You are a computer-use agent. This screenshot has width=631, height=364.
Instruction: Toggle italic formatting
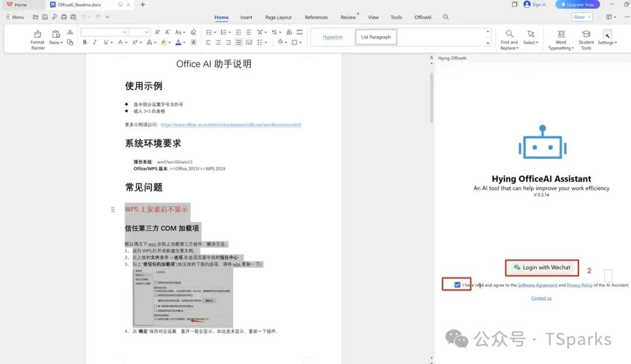95,42
